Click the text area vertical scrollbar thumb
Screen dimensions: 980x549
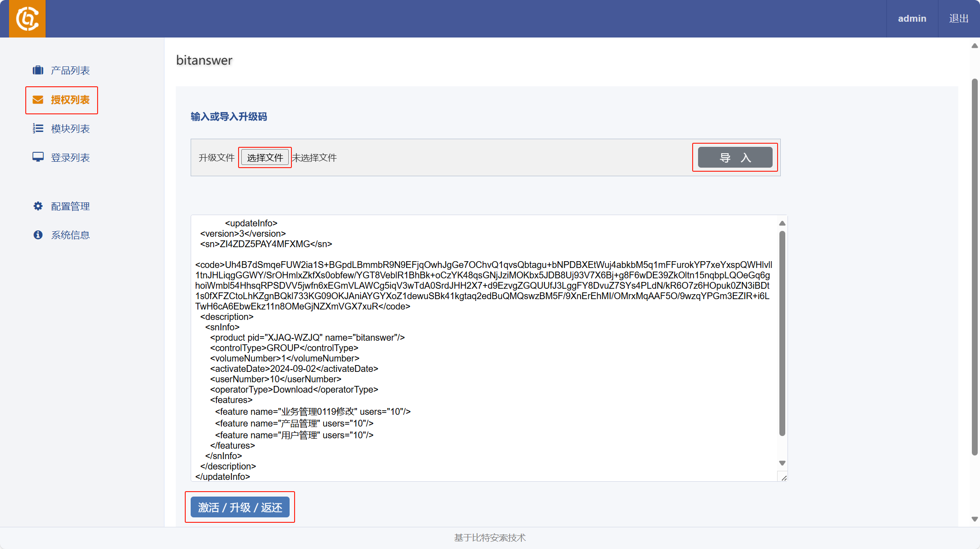[782, 333]
